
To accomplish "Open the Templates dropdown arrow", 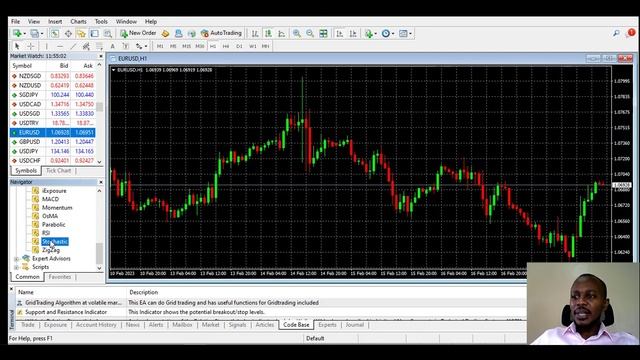I will (x=410, y=33).
